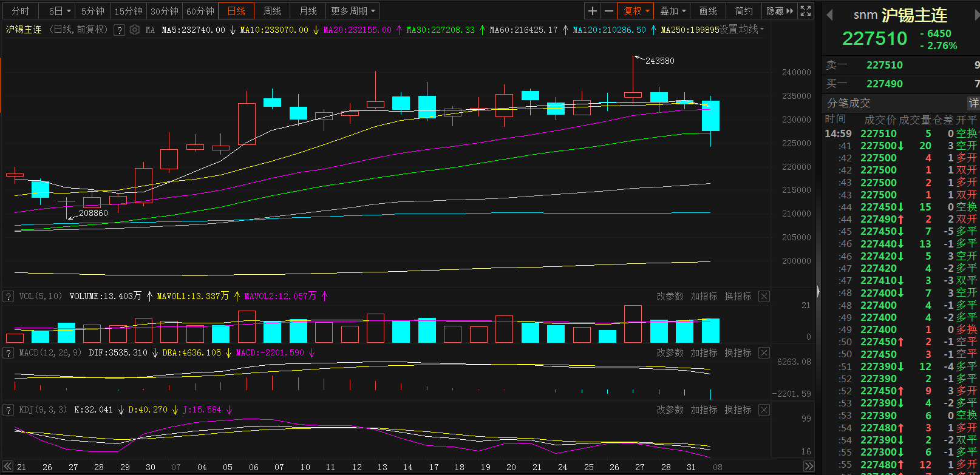Open help question icon for 沪锡主连 chart
The width and height of the screenshot is (980, 475).
point(120,30)
